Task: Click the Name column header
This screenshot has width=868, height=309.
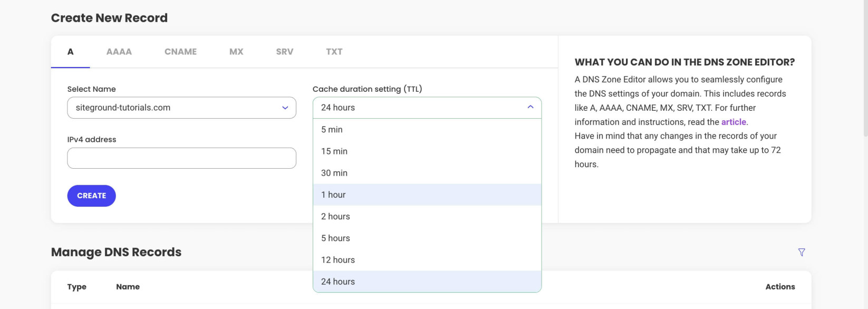Action: (x=128, y=287)
